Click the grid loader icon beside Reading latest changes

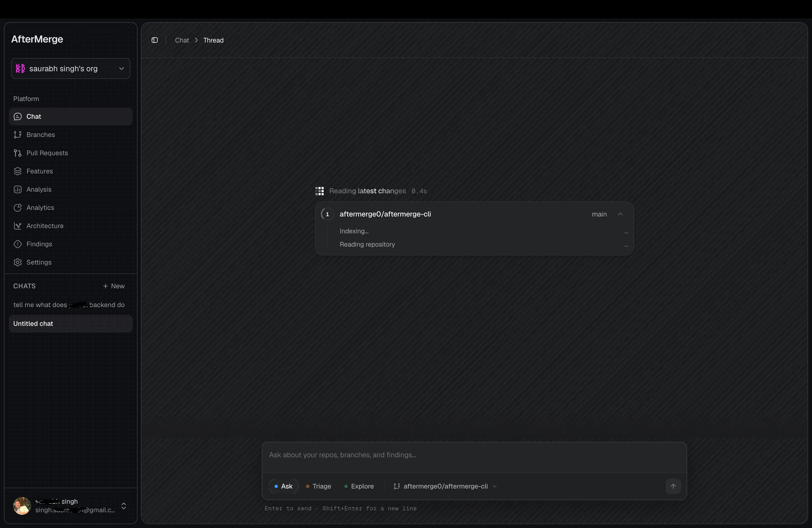tap(320, 191)
